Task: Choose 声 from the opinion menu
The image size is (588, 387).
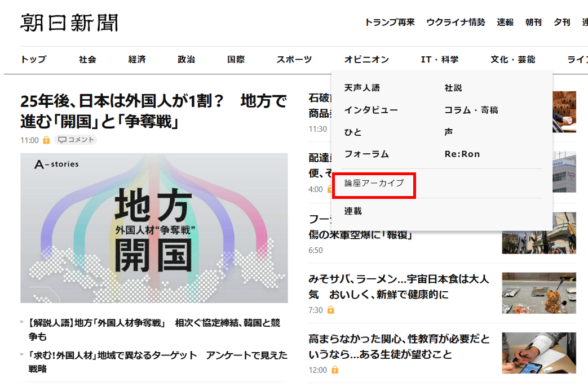Action: [x=449, y=132]
